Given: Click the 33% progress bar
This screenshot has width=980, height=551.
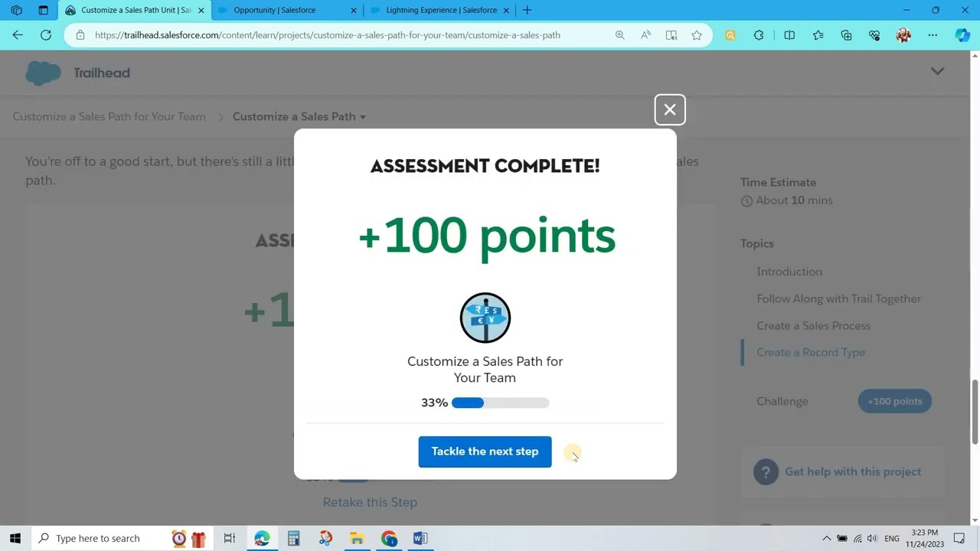Looking at the screenshot, I should click(500, 403).
